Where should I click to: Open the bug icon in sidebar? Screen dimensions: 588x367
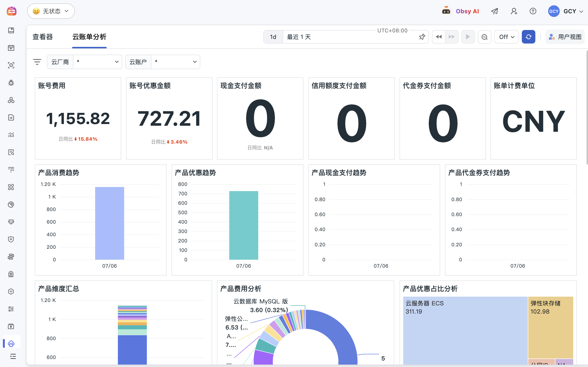[x=11, y=82]
